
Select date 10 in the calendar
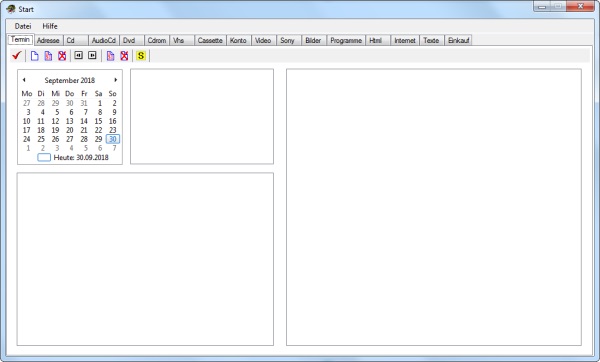[x=26, y=121]
